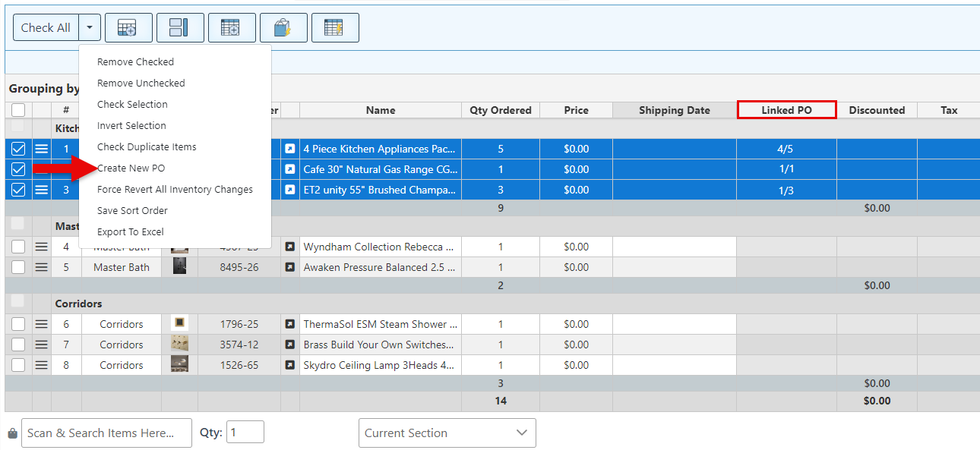Uncheck the checkbox for row 1
The width and height of the screenshot is (980, 450).
pyautogui.click(x=18, y=149)
